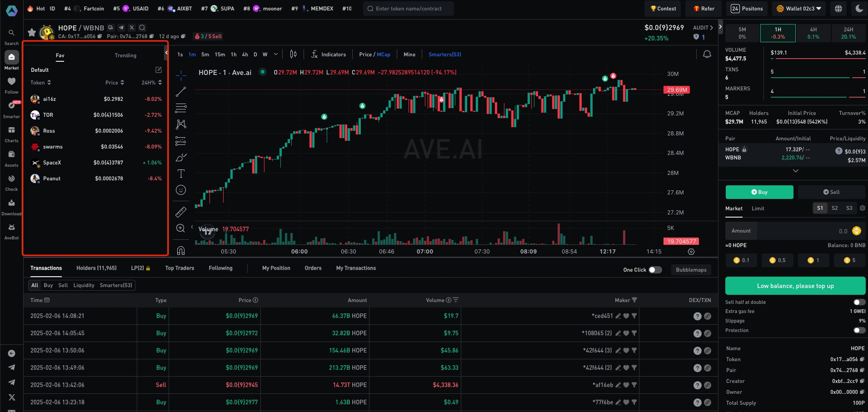Star HOPE token as favorite

pos(32,32)
